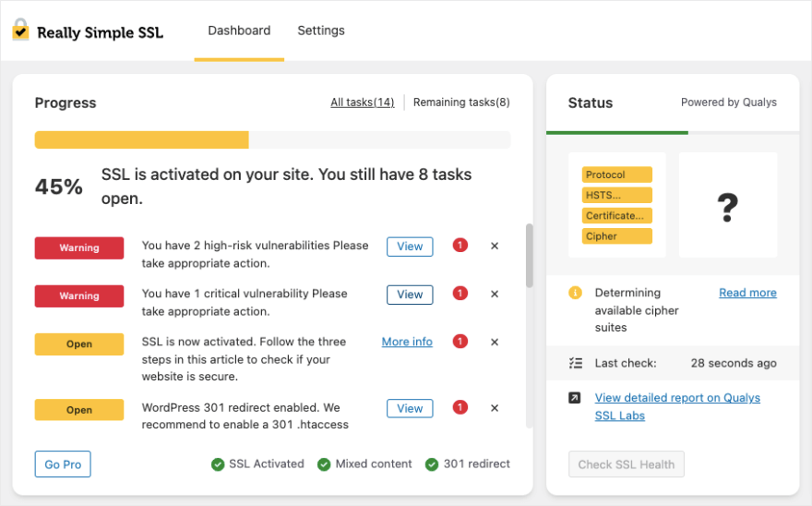This screenshot has width=812, height=506.
Task: Click red badge on high-risk vulnerabilities row
Action: tap(460, 246)
